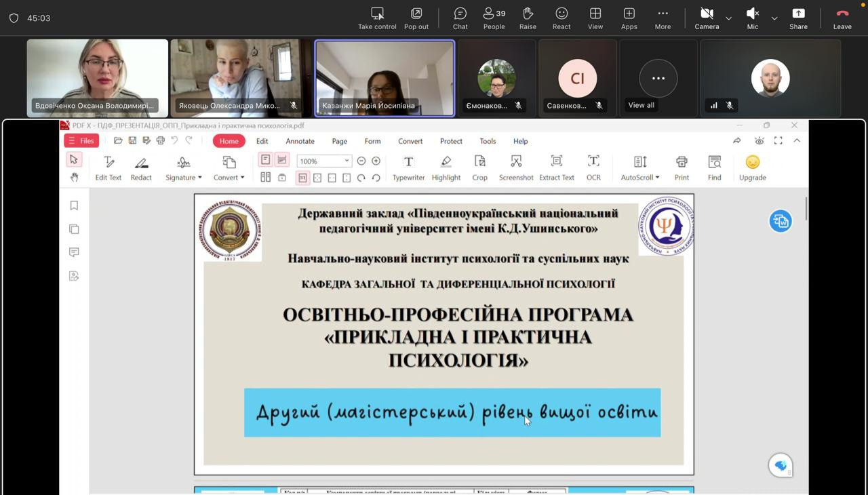Select the Crop tool

[480, 168]
